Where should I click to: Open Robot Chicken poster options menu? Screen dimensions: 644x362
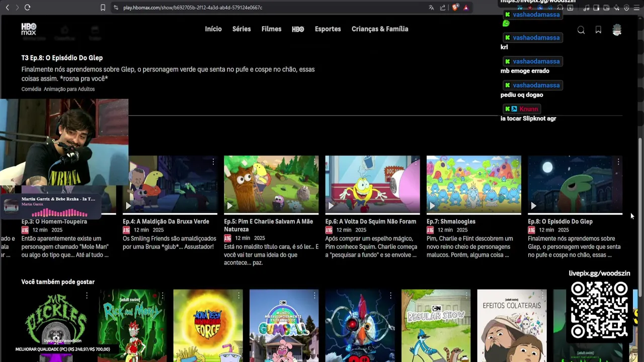point(390,296)
